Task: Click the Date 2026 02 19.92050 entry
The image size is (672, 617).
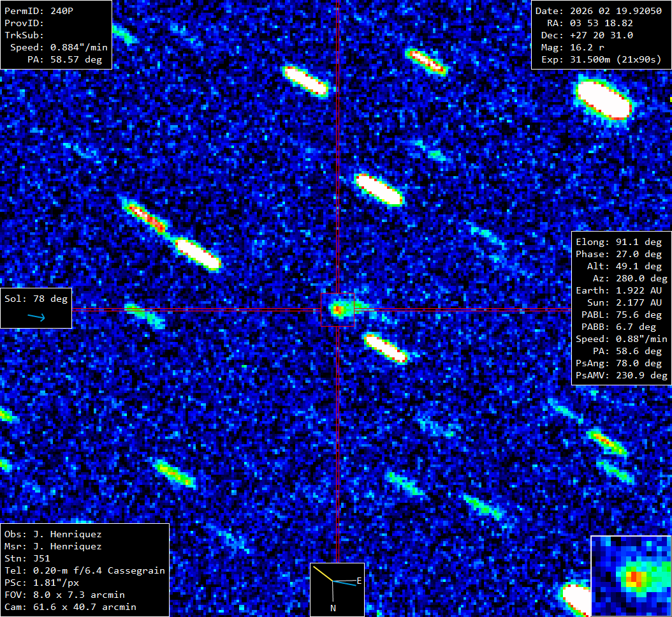Action: click(598, 11)
